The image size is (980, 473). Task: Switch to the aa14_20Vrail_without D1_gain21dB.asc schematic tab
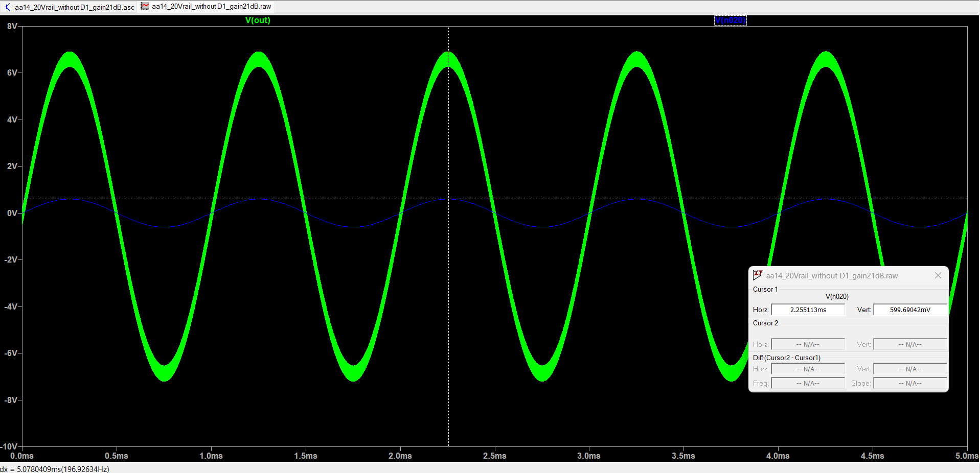69,7
